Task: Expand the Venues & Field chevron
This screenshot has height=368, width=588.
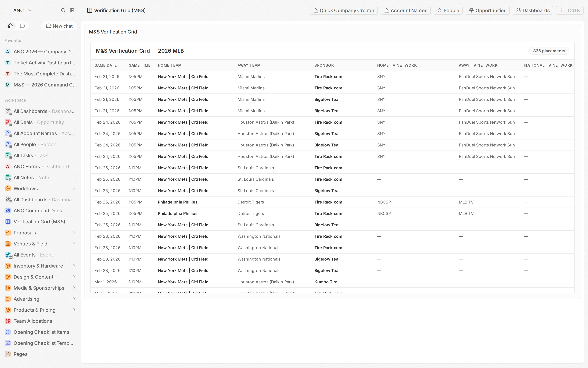Action: click(x=74, y=244)
